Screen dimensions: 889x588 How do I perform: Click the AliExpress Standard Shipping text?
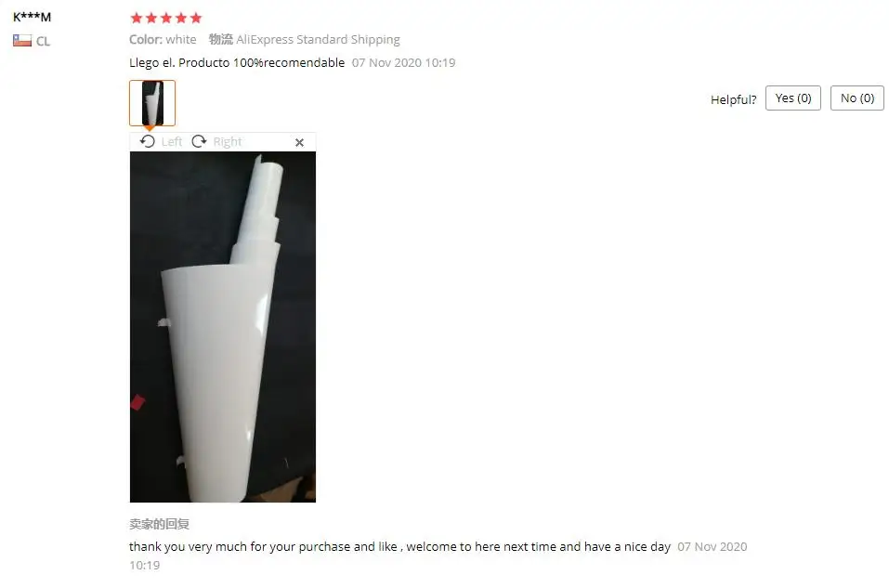coord(318,39)
